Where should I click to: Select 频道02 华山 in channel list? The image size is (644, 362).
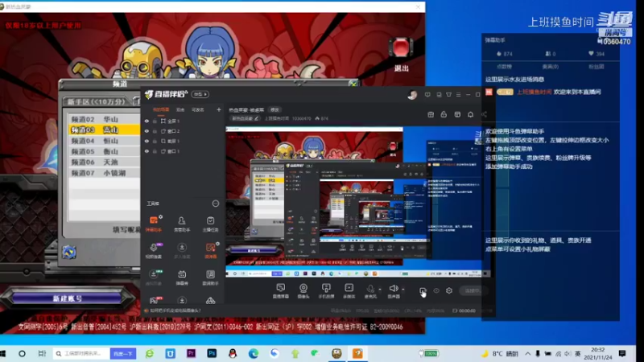tap(104, 119)
